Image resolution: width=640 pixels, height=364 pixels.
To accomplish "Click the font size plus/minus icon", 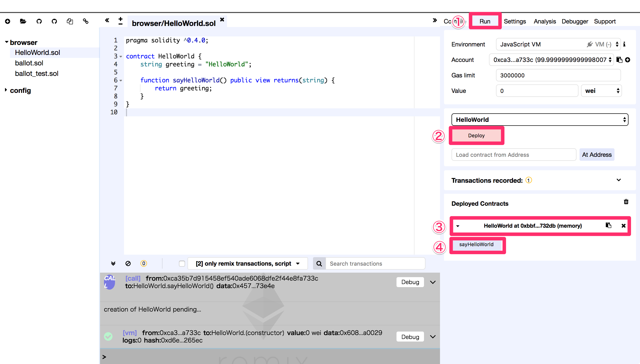I will click(120, 21).
